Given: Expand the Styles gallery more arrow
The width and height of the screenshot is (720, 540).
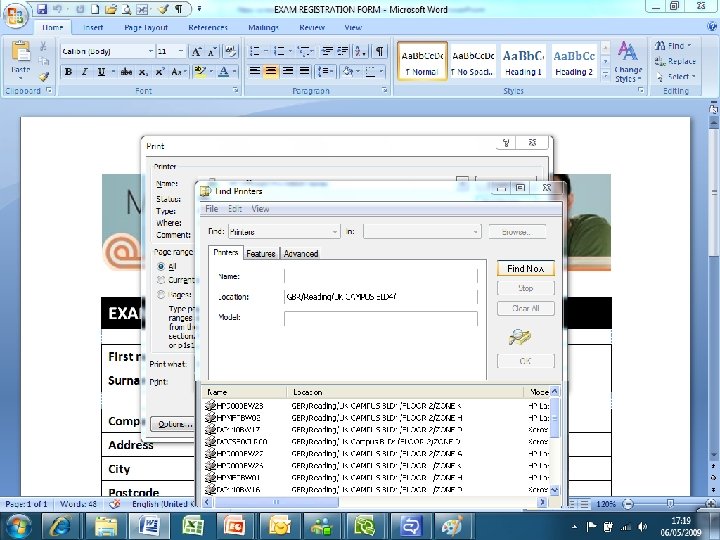Looking at the screenshot, I should [605, 75].
